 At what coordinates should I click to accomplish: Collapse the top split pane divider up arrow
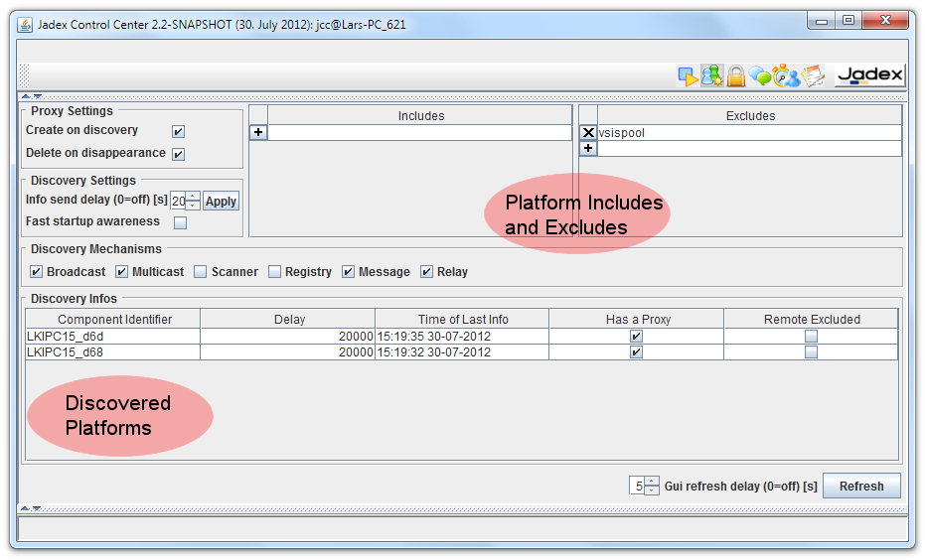[x=26, y=96]
